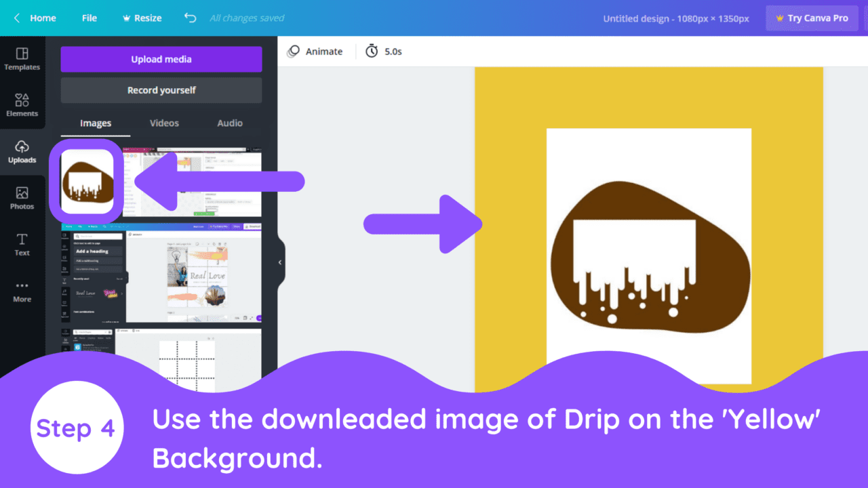Open the More panel
The image size is (868, 488).
[x=22, y=290]
